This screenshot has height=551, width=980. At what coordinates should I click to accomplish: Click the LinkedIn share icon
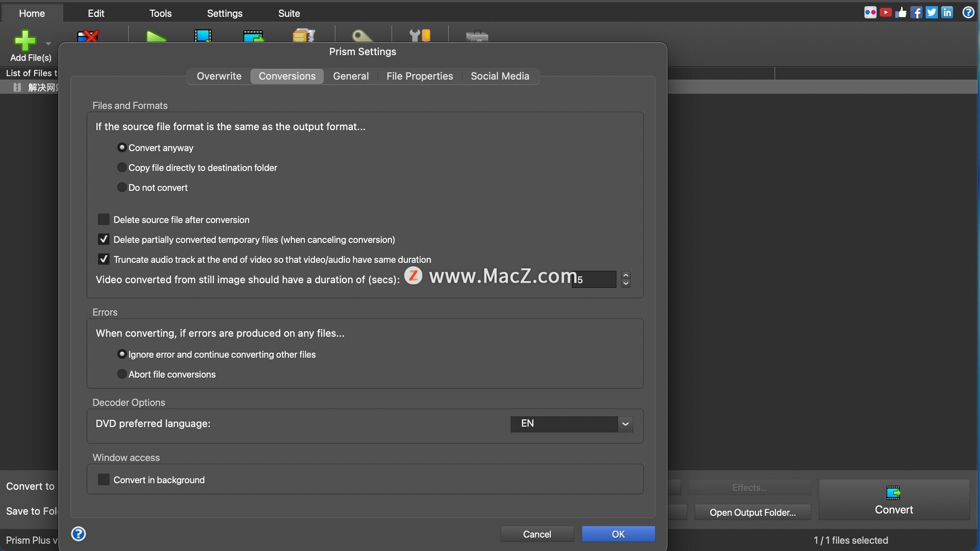947,13
